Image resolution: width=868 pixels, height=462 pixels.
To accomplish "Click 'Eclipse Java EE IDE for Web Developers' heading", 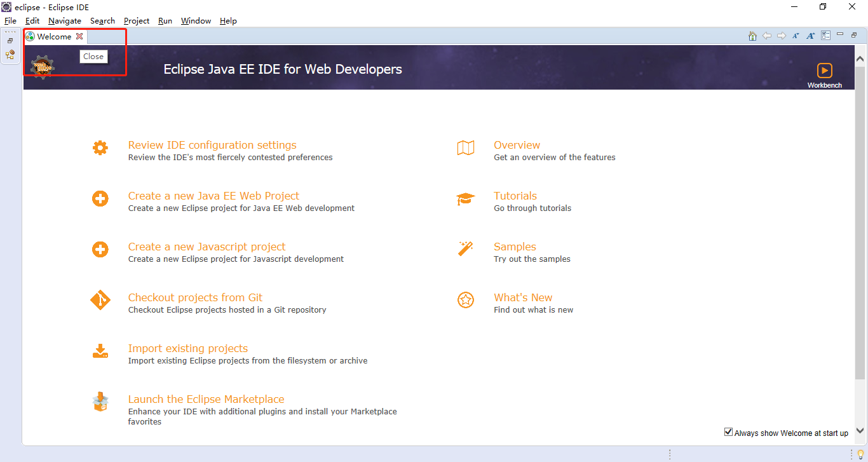I will point(283,69).
